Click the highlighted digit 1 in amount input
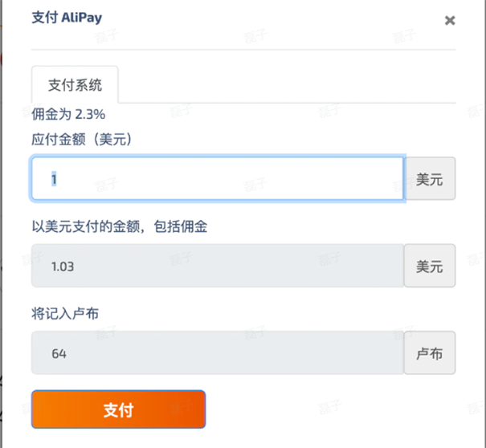The image size is (486, 448). (54, 179)
